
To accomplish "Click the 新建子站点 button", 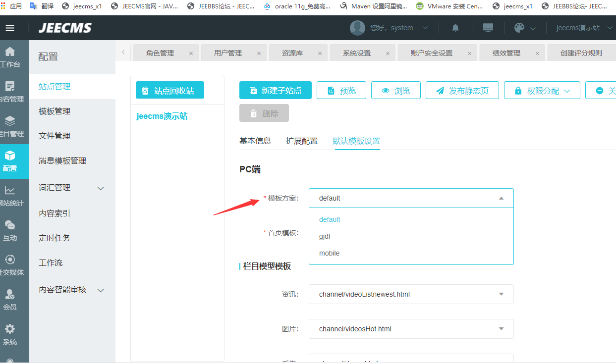I will (x=275, y=91).
